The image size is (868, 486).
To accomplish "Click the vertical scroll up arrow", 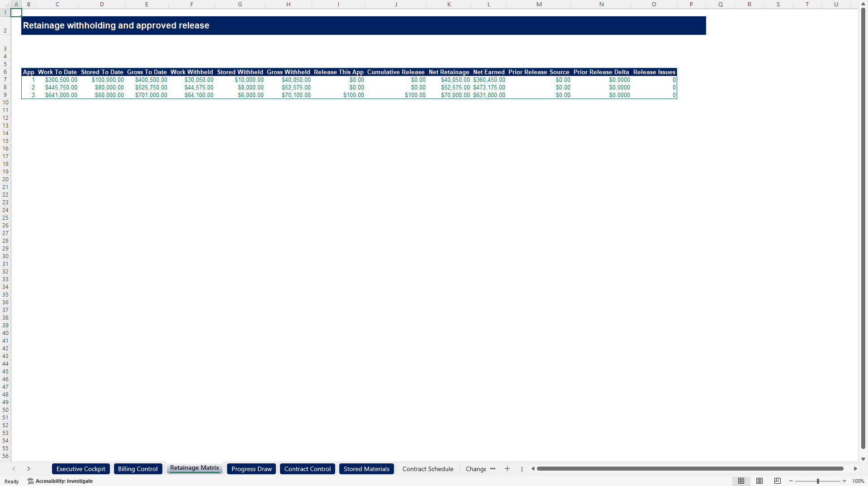I will click(x=863, y=4).
